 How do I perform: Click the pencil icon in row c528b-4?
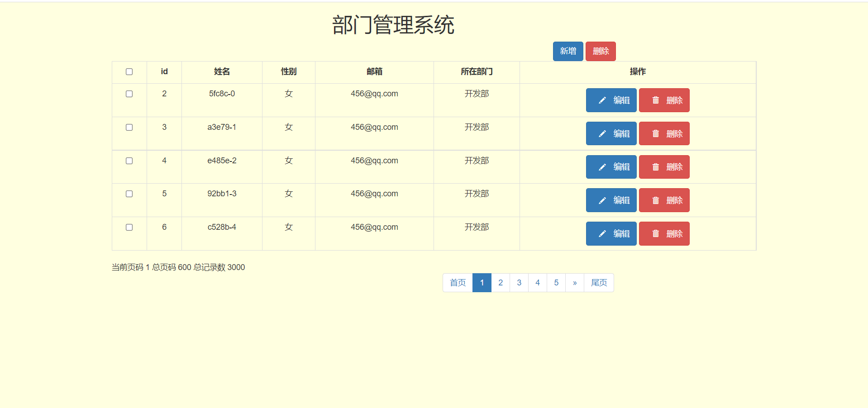[x=602, y=234]
